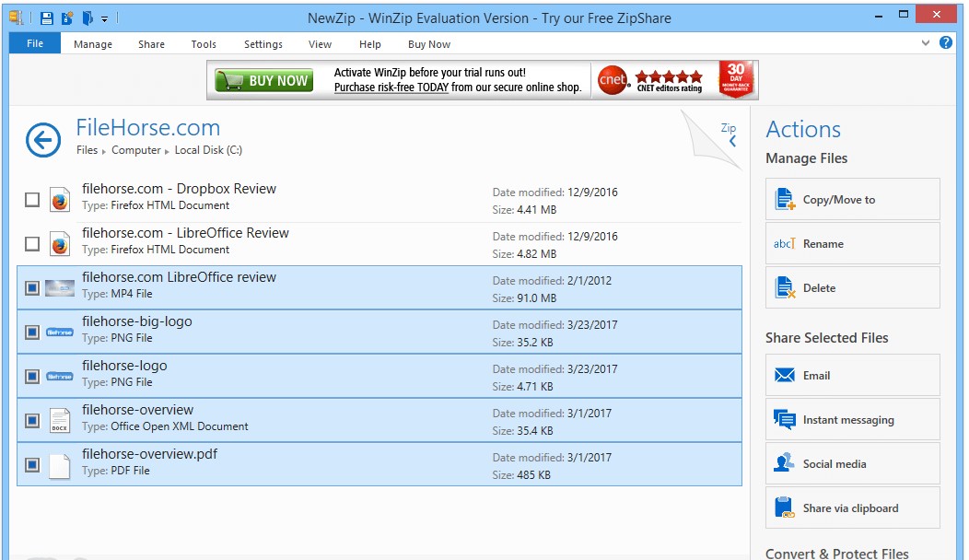The width and height of the screenshot is (969, 560).
Task: Expand the arrow after Computer breadcrumb
Action: pyautogui.click(x=167, y=151)
